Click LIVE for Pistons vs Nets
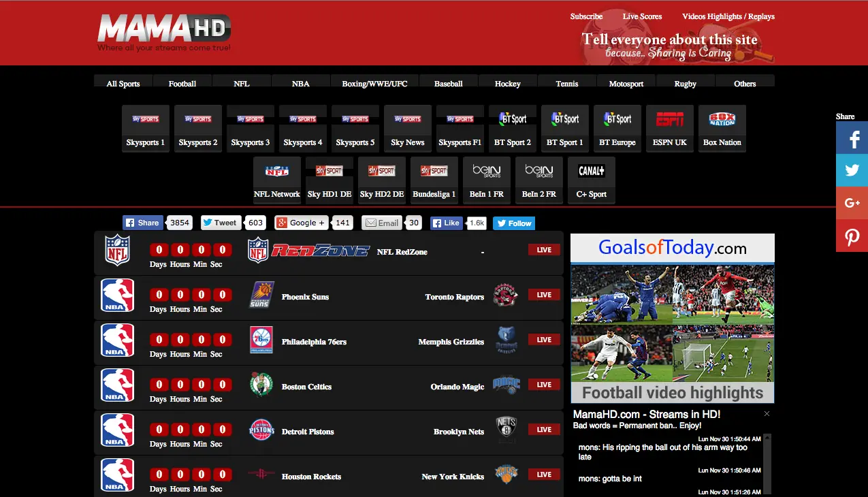This screenshot has width=868, height=497. point(544,430)
